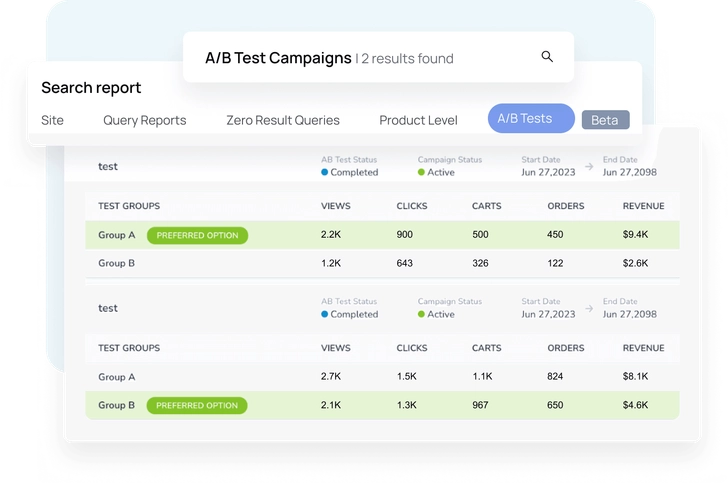728x483 pixels.
Task: Click date range arrow in first campaign
Action: click(x=588, y=166)
